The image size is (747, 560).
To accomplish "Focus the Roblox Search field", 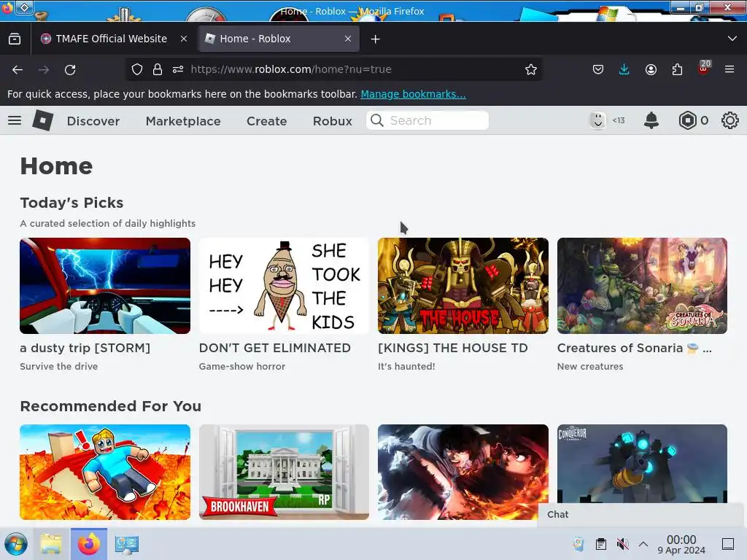I will pyautogui.click(x=427, y=120).
